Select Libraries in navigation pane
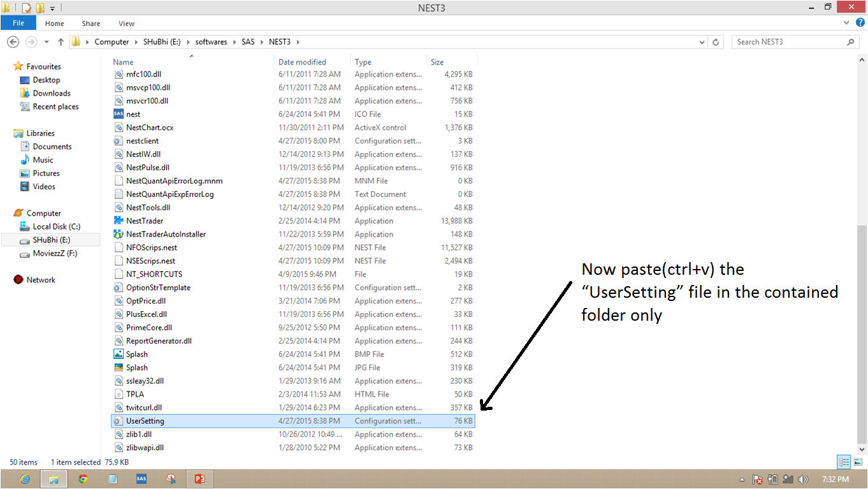This screenshot has width=868, height=489. (40, 133)
